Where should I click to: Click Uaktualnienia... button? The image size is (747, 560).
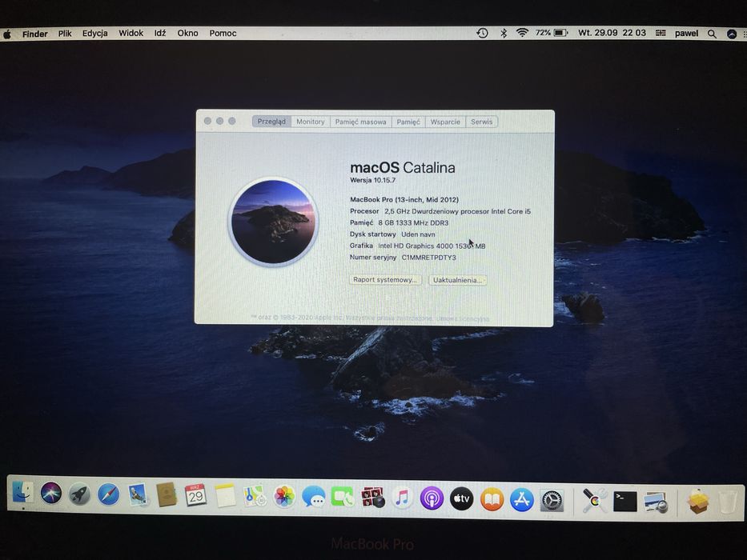point(457,280)
